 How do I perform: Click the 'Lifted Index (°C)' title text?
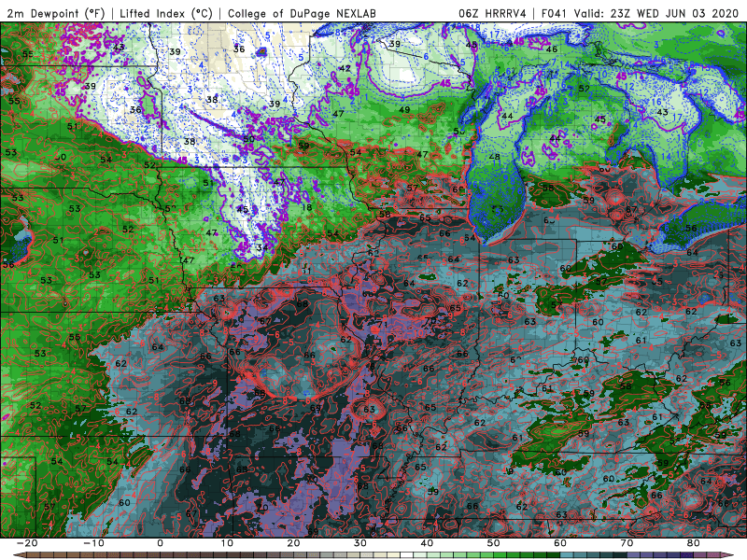(166, 13)
